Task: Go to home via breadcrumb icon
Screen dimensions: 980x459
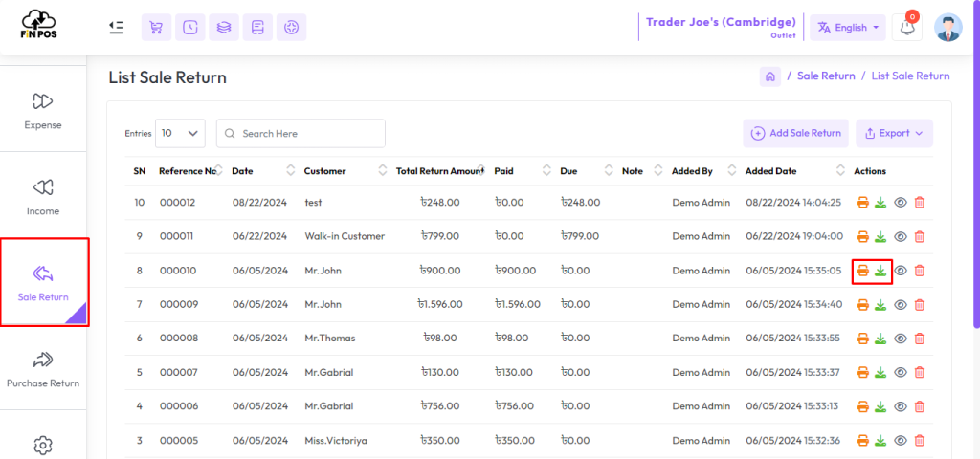Action: coord(770,76)
